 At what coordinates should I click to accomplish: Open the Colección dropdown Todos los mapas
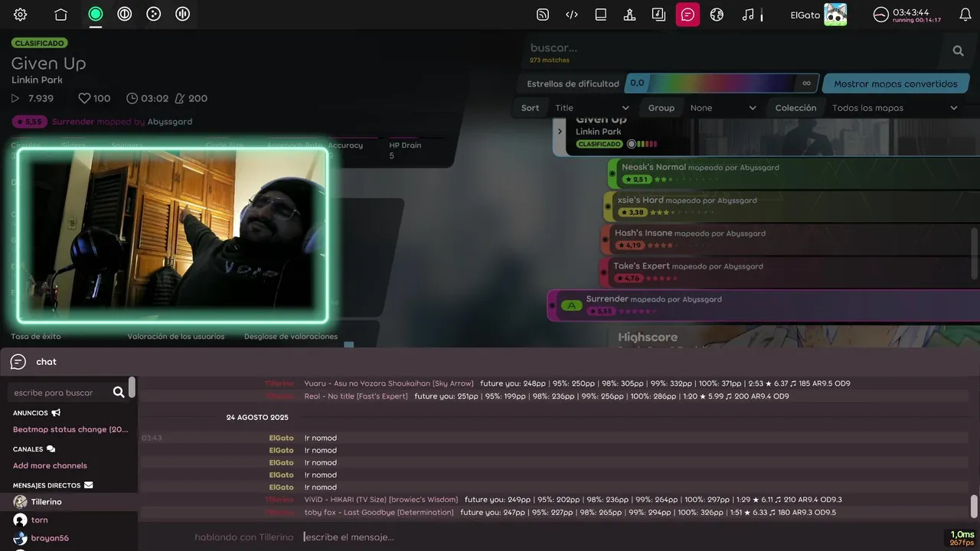click(894, 108)
